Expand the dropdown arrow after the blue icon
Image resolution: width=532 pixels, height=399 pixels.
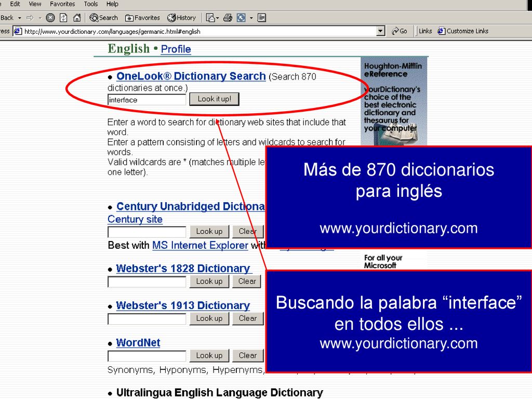[x=251, y=18]
